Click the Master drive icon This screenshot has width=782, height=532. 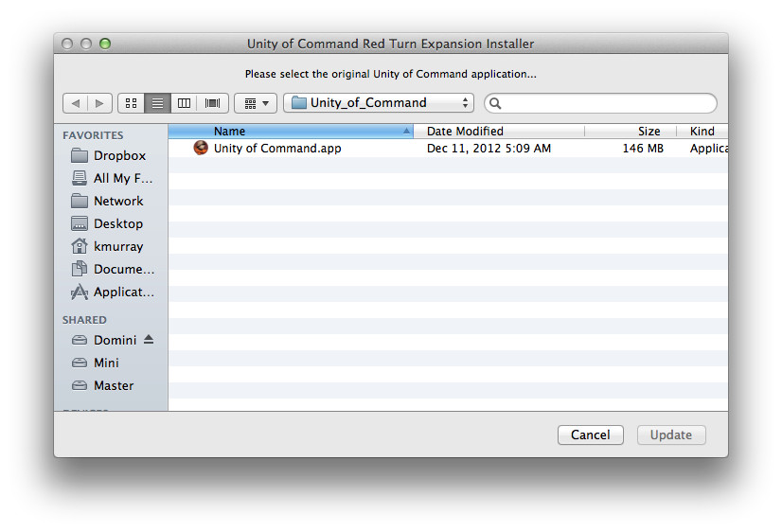80,385
